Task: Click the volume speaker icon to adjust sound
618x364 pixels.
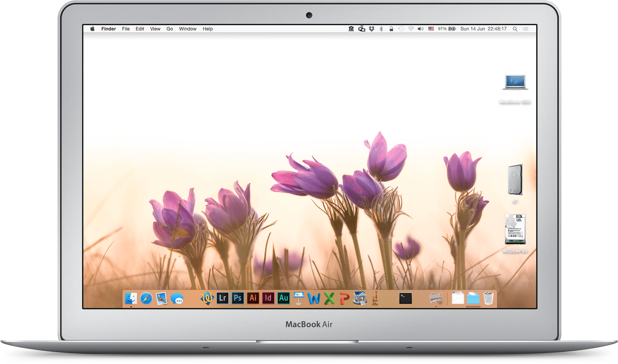Action: [x=420, y=29]
